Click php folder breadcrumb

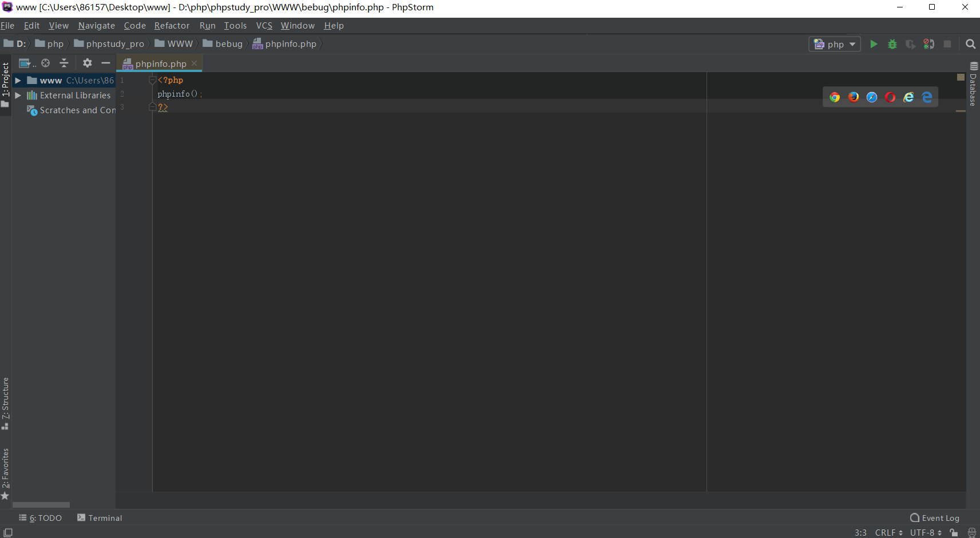click(50, 44)
